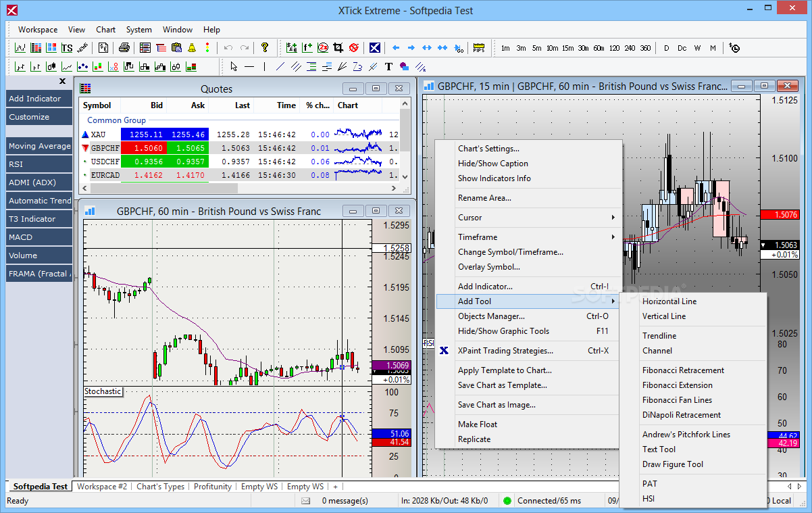Screen dimensions: 812x513
Task: Click the PIPS ruler icon
Action: pyautogui.click(x=479, y=48)
